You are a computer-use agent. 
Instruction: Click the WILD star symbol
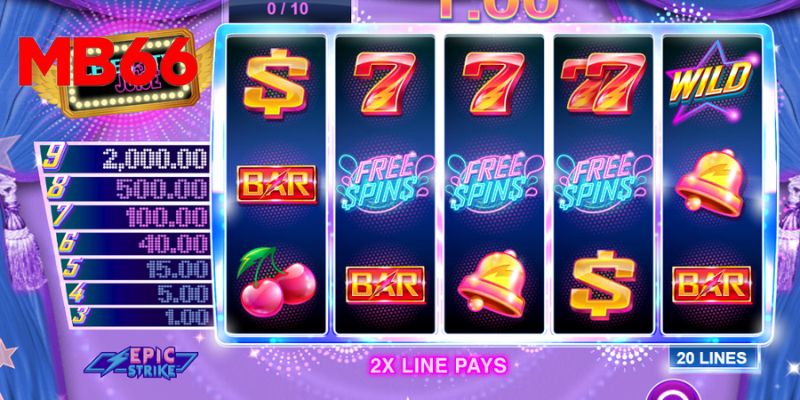point(712,83)
